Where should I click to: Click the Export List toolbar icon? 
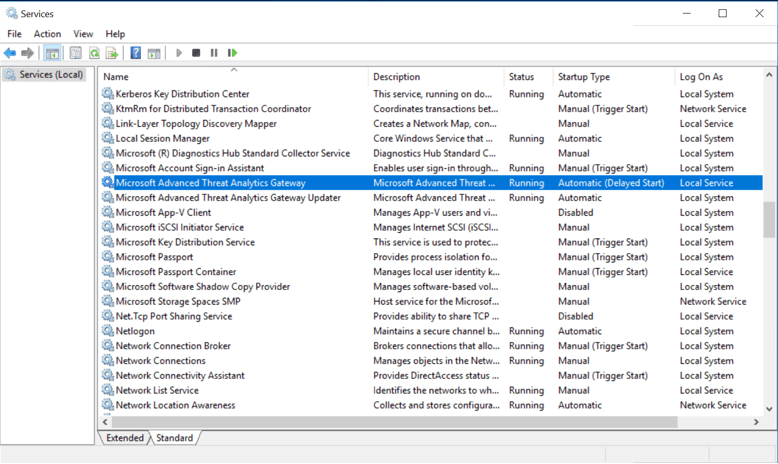pyautogui.click(x=112, y=53)
